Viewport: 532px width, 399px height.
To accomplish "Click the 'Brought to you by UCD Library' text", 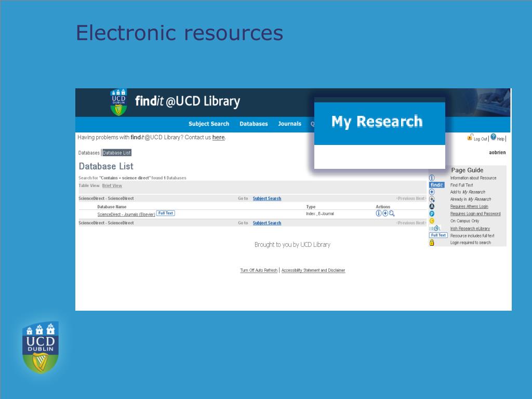I will (x=292, y=245).
